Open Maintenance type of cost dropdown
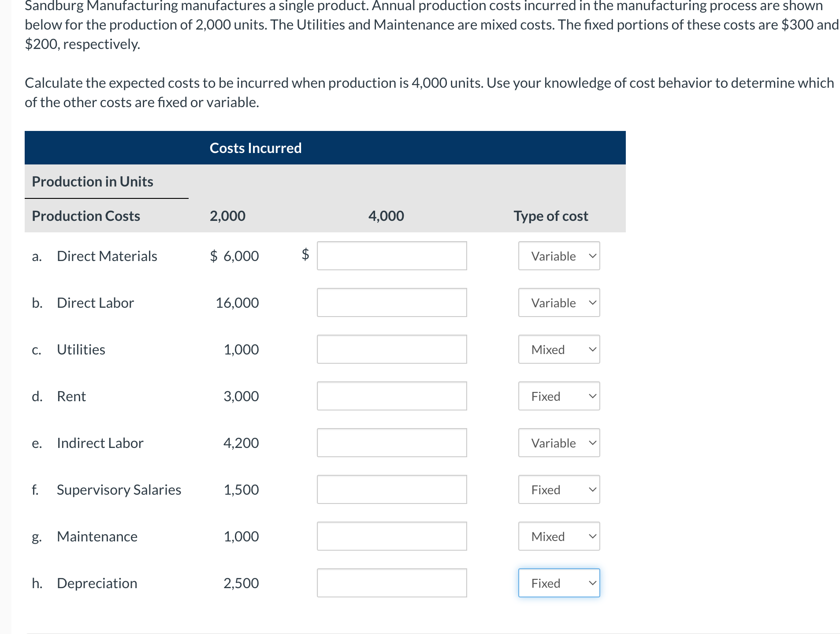Screen dimensions: 840x634 click(559, 536)
